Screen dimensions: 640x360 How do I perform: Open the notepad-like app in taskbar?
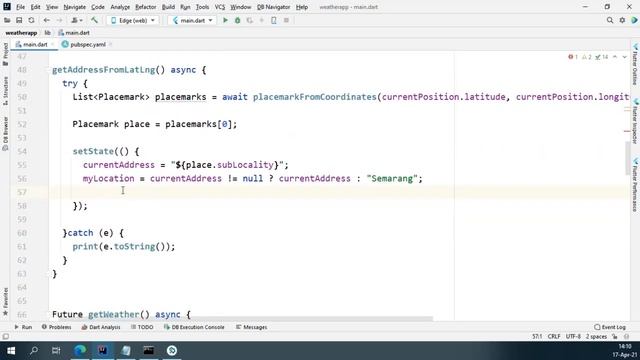pos(126,351)
